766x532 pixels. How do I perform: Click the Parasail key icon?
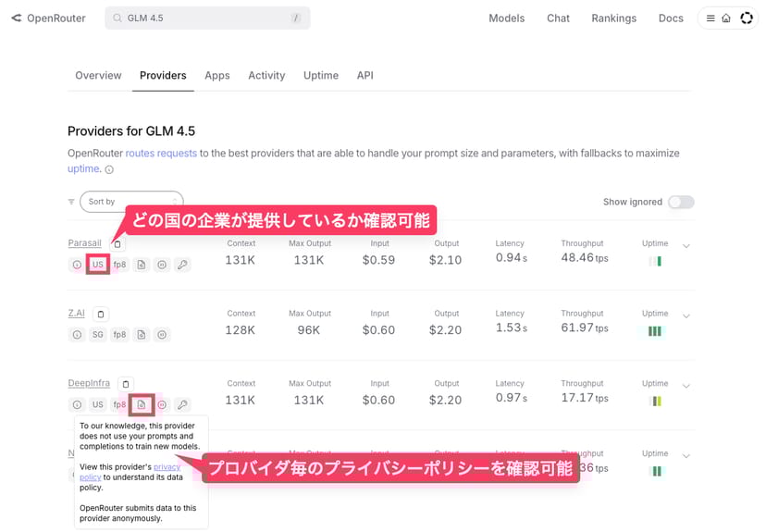(182, 265)
